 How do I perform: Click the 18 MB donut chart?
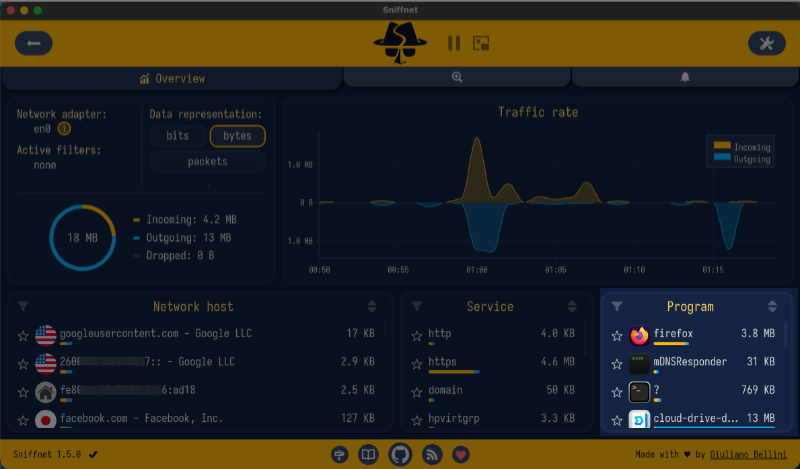83,237
